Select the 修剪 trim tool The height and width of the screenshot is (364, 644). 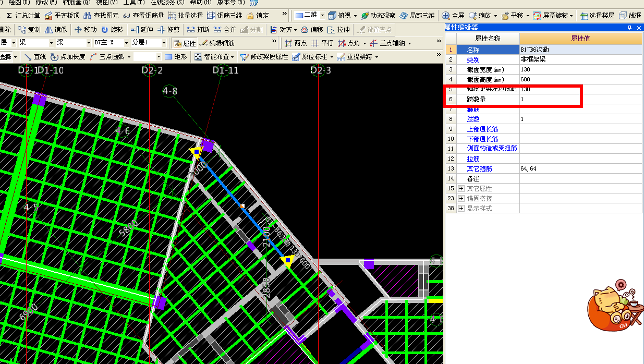(168, 30)
